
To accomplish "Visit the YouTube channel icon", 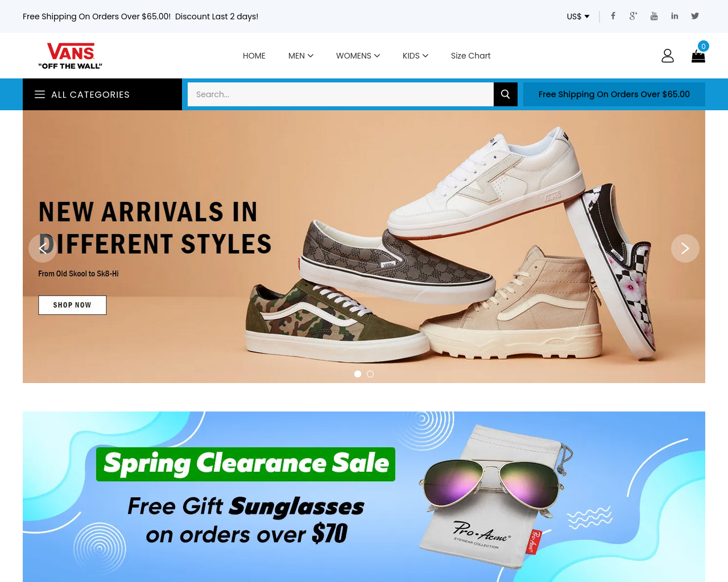I will (654, 16).
